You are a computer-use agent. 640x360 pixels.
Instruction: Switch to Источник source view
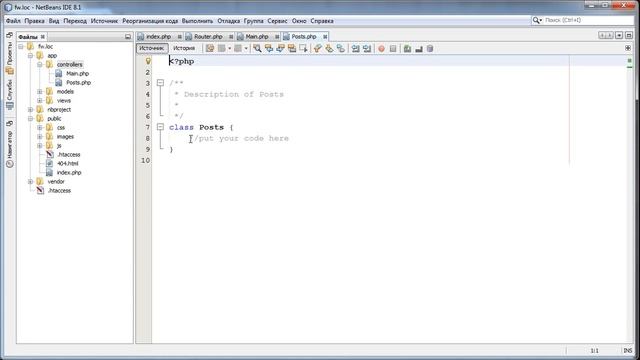tap(152, 48)
